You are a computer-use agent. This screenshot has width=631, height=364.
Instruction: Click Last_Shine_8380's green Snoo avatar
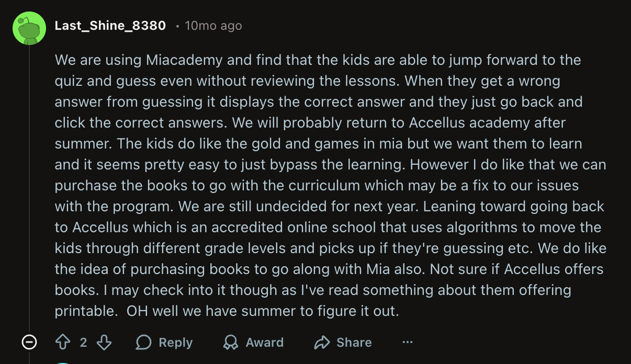tap(30, 28)
